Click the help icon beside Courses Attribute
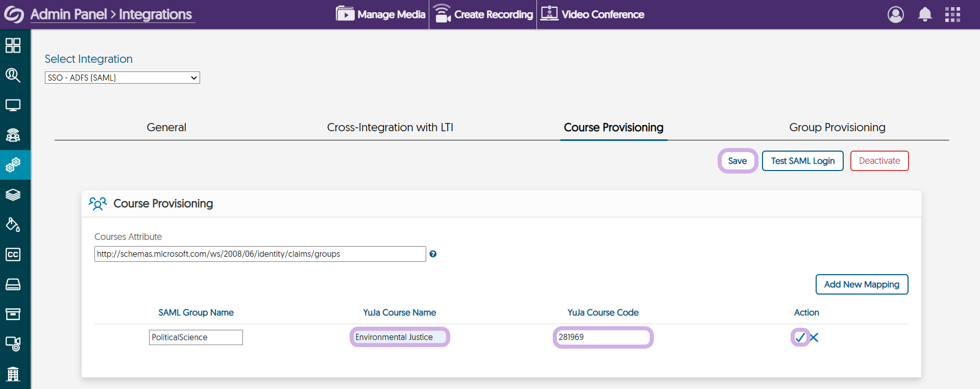This screenshot has height=389, width=980. coord(433,254)
